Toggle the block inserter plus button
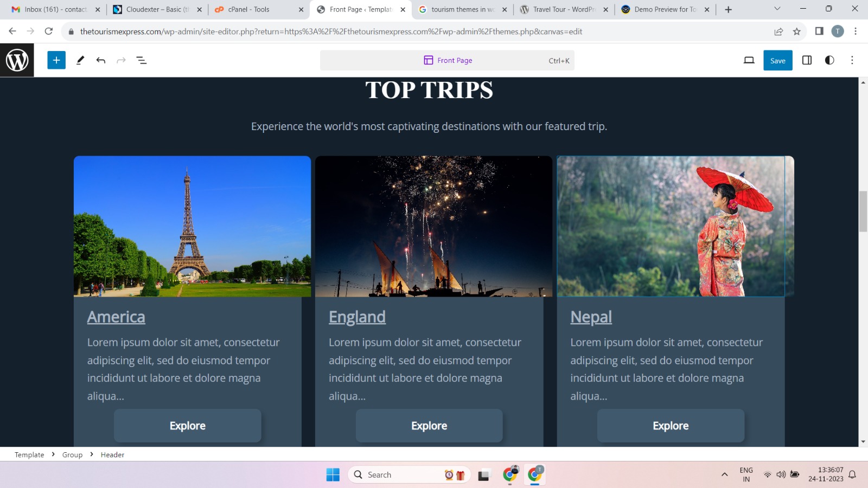The width and height of the screenshot is (868, 488). pos(56,60)
